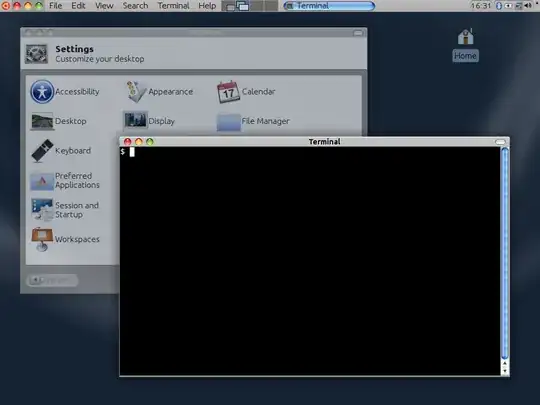Screen dimensions: 540x405
Task: Open Appearance settings
Action: [x=159, y=92]
